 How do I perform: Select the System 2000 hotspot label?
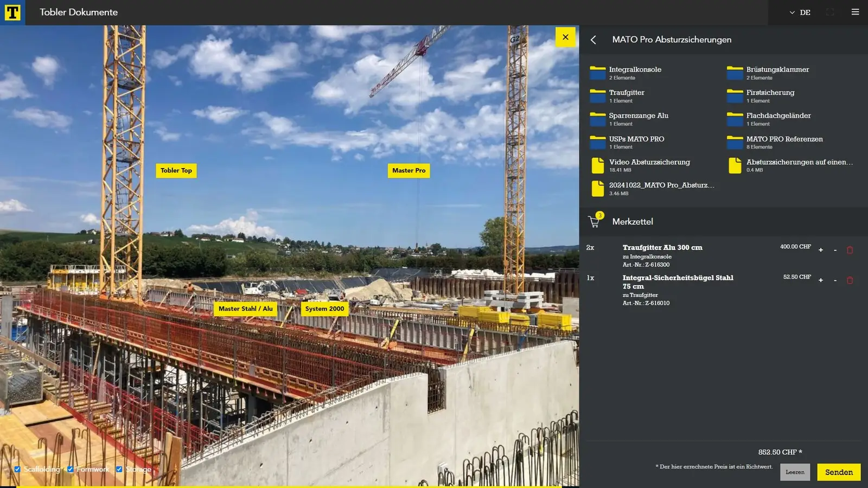pyautogui.click(x=324, y=309)
